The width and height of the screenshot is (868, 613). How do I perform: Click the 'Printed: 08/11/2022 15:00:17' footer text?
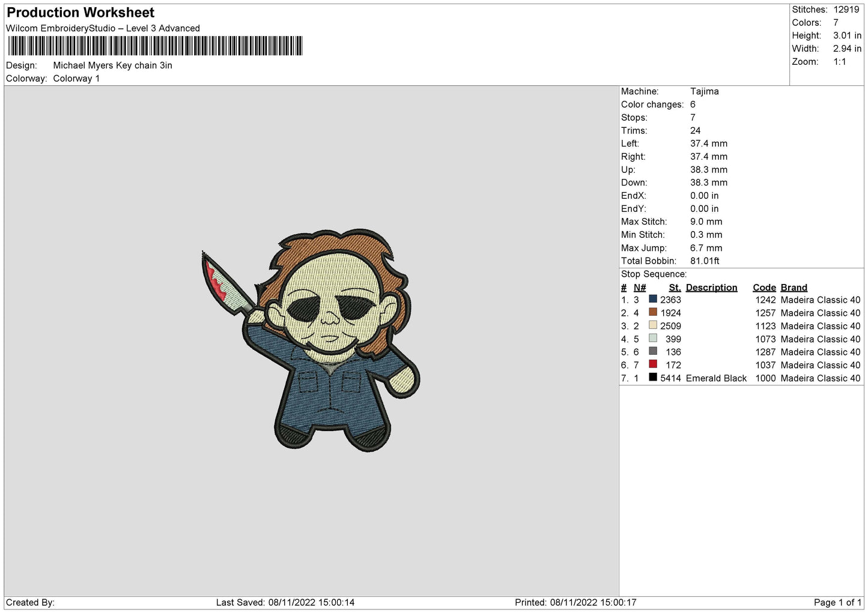pyautogui.click(x=575, y=603)
